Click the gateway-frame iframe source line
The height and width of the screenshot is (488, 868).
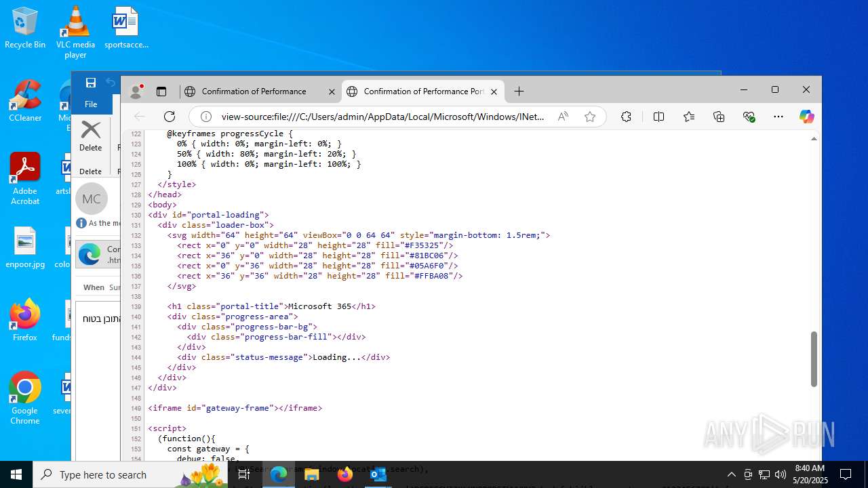(x=235, y=408)
